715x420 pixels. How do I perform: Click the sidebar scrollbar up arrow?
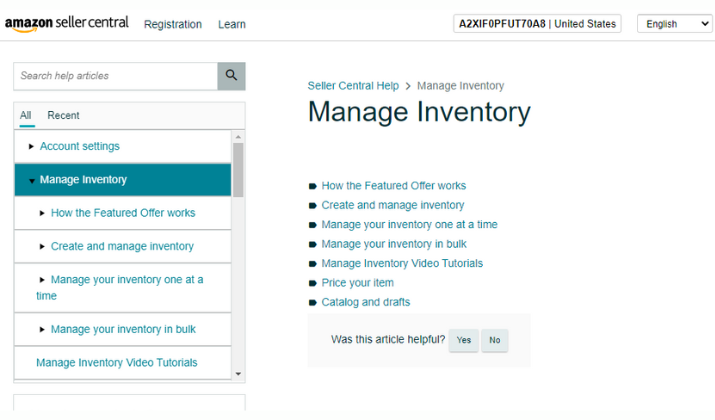click(x=238, y=137)
